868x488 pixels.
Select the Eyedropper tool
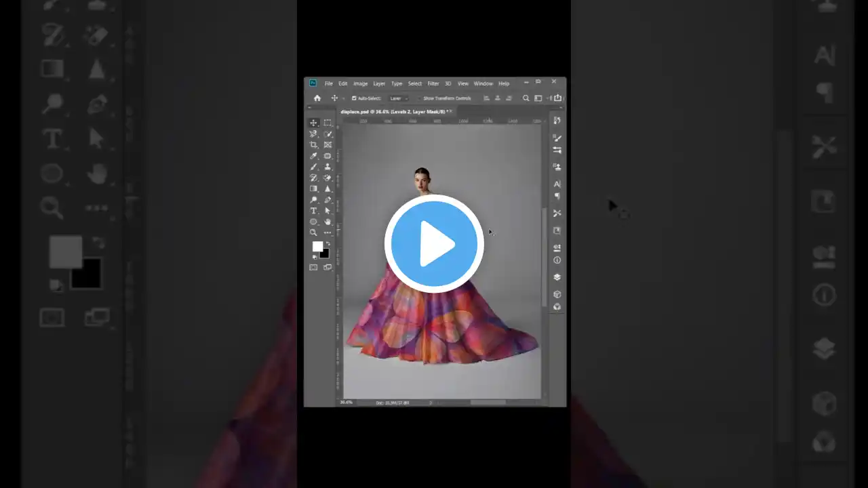point(313,155)
